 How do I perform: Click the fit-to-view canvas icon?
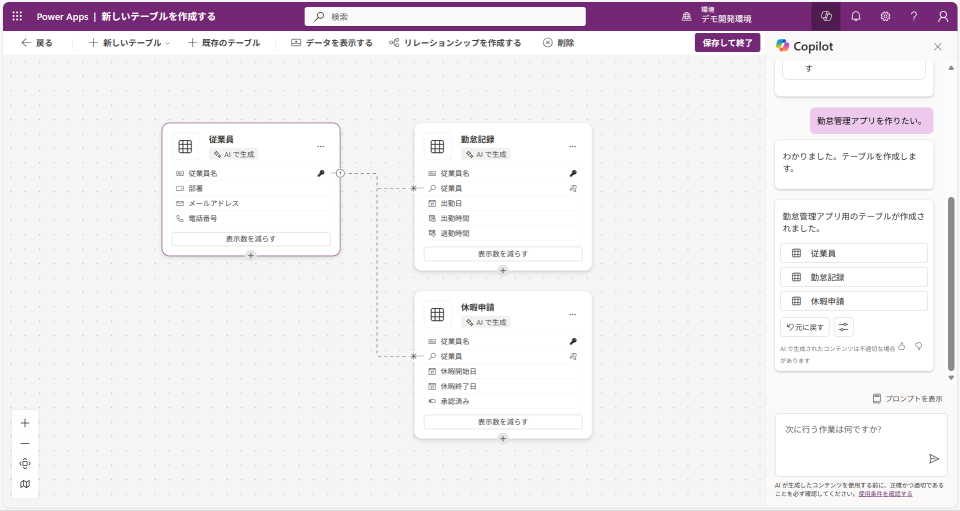coord(25,463)
